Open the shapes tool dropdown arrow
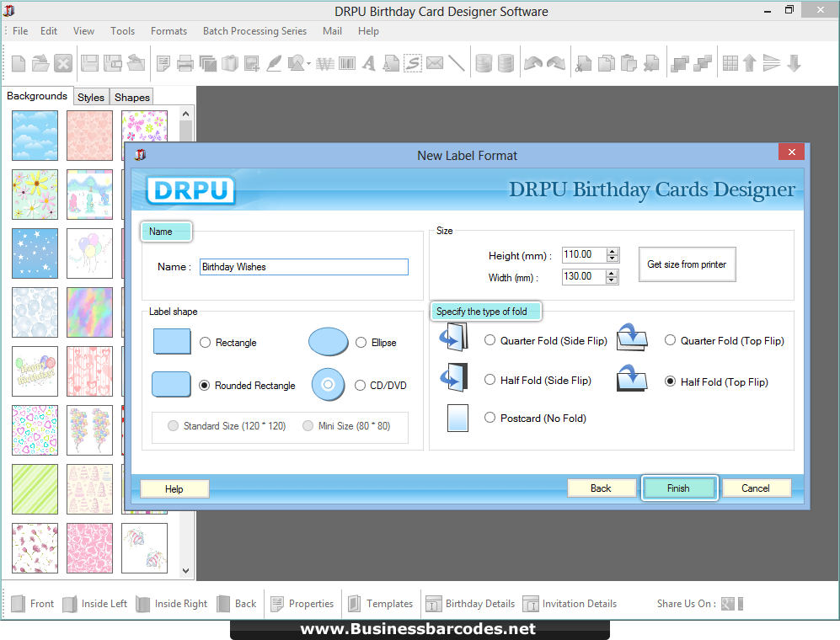840x640 pixels. click(308, 64)
